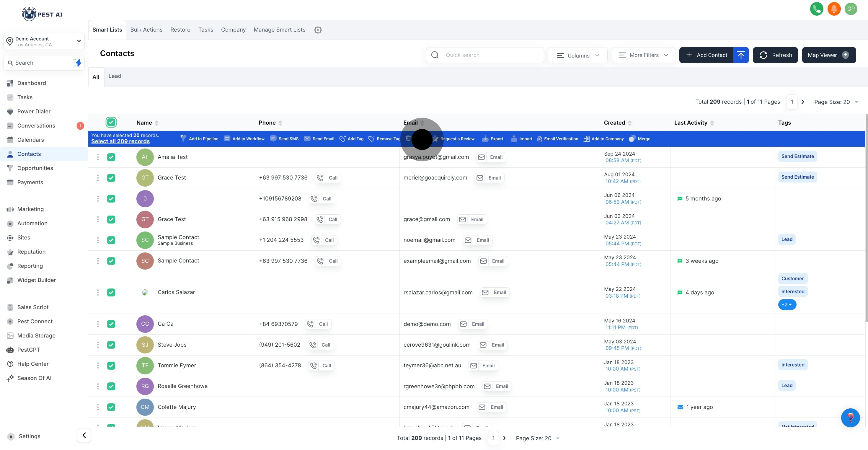
Task: Deselect the Carlos Salazar row checkbox
Action: 111,293
